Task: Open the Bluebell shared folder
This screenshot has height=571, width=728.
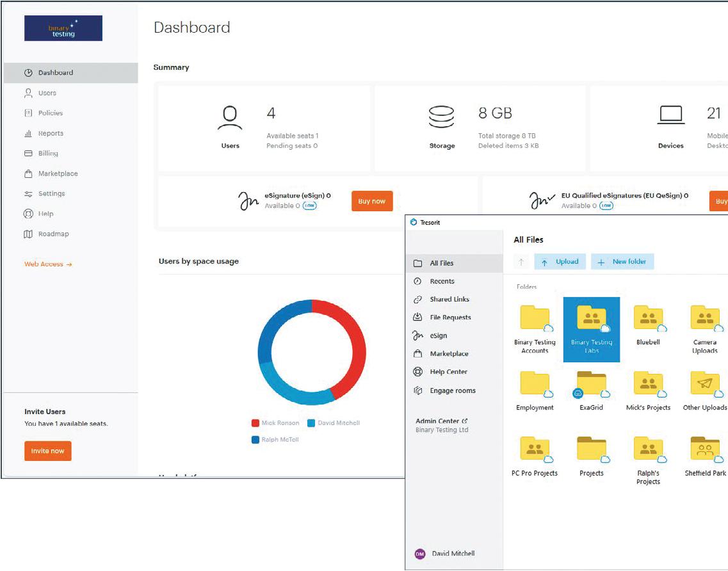Action: click(x=648, y=325)
